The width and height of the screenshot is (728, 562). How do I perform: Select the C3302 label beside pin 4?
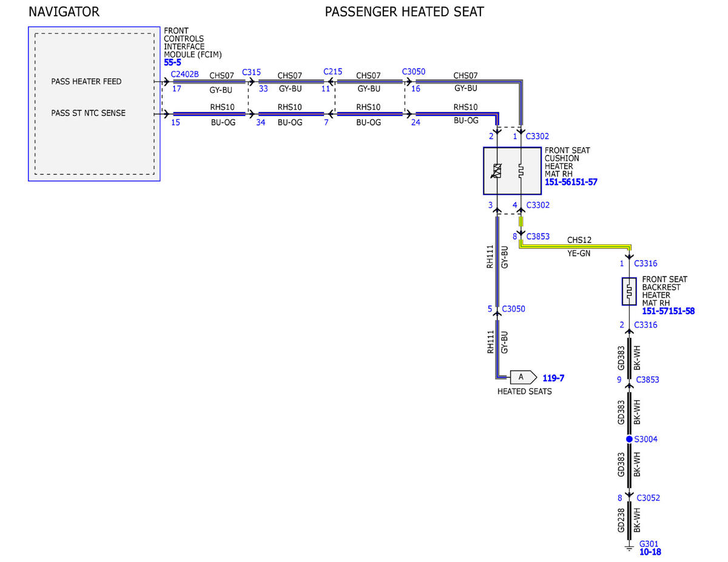point(538,205)
